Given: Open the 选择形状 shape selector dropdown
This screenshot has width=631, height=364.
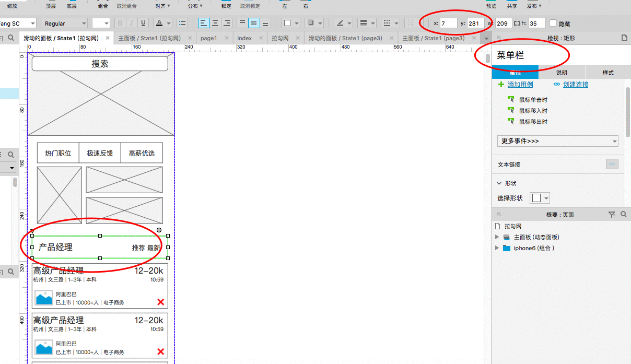Looking at the screenshot, I should coord(540,198).
